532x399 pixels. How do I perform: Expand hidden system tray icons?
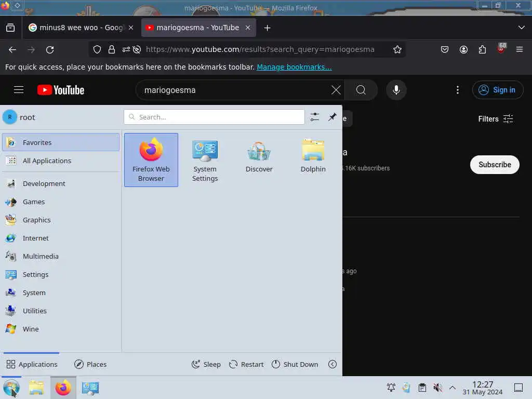[x=453, y=388]
